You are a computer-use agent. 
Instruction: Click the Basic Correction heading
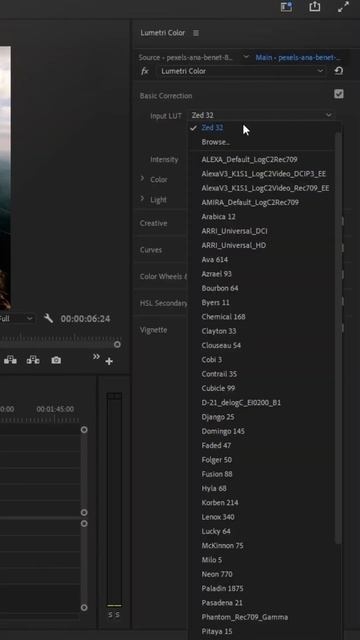[166, 96]
